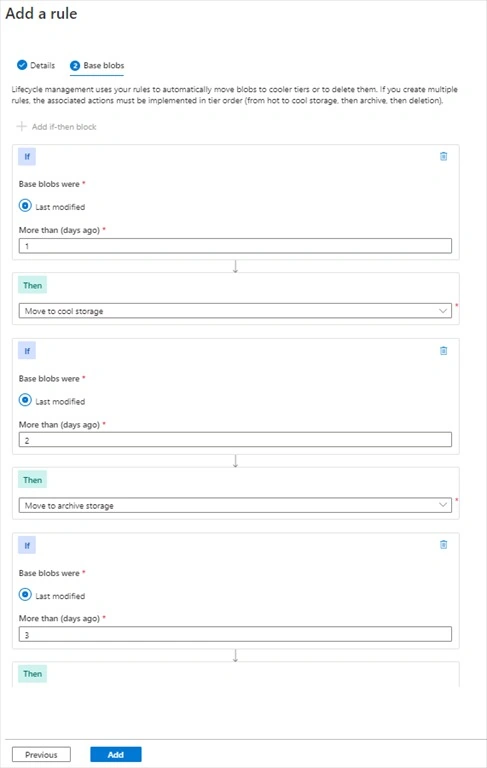This screenshot has height=768, width=487.
Task: Select Last modified radio in first block
Action: pos(25,206)
